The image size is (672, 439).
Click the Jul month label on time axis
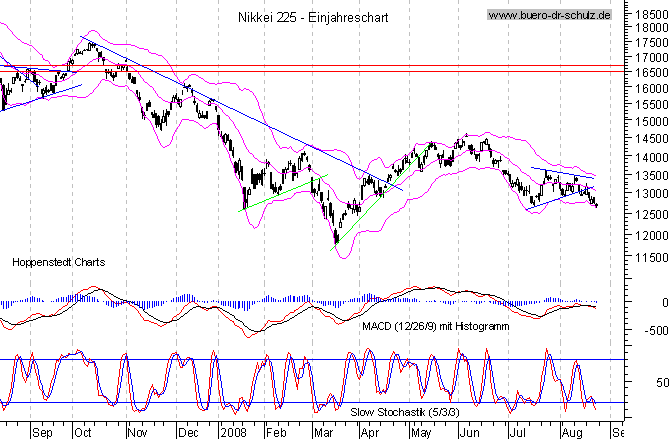pyautogui.click(x=515, y=432)
